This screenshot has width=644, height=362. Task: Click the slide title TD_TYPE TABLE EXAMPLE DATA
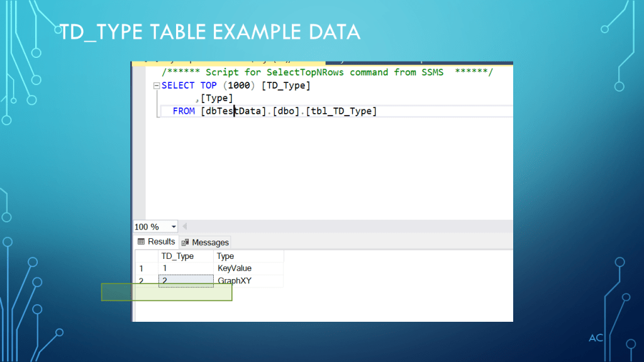[x=209, y=31]
